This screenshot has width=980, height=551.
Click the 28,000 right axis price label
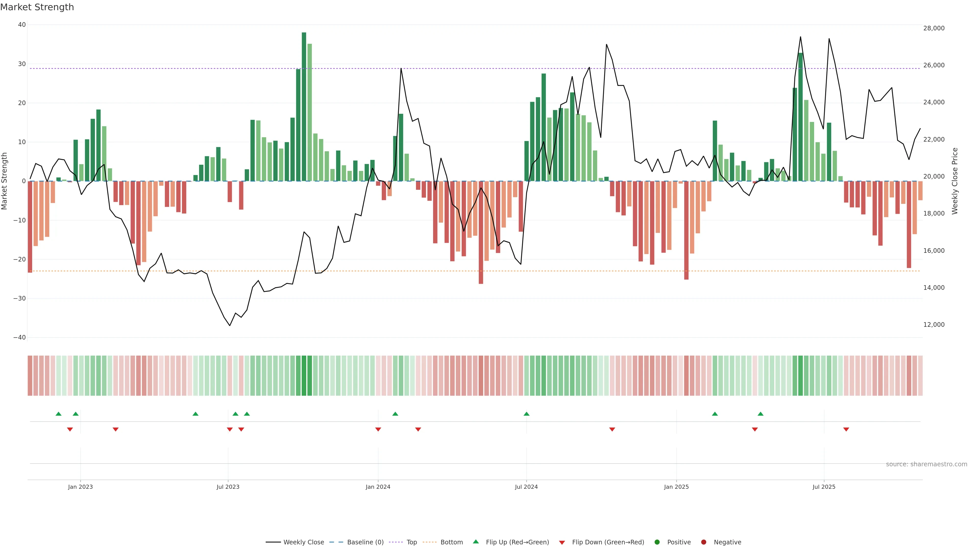tap(934, 28)
